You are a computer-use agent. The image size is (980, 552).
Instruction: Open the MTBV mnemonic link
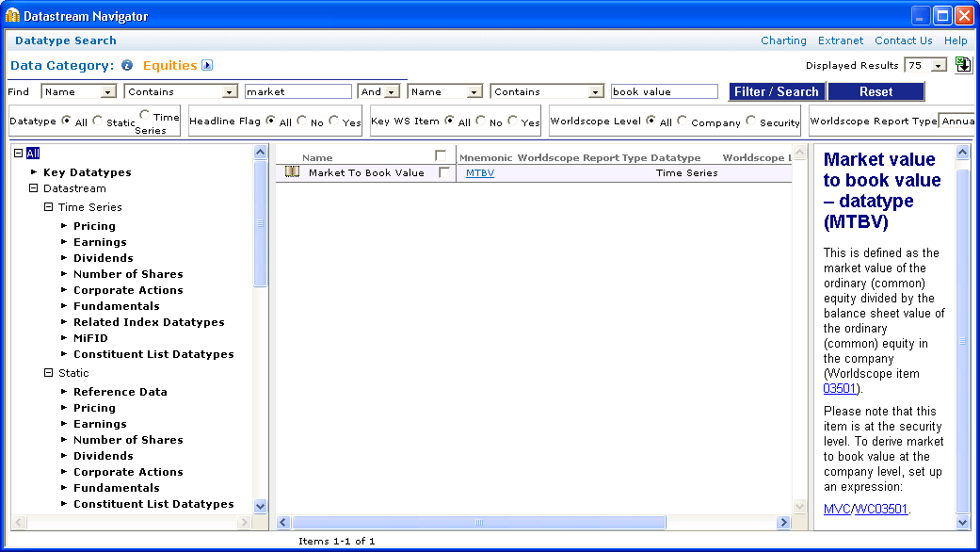click(480, 173)
